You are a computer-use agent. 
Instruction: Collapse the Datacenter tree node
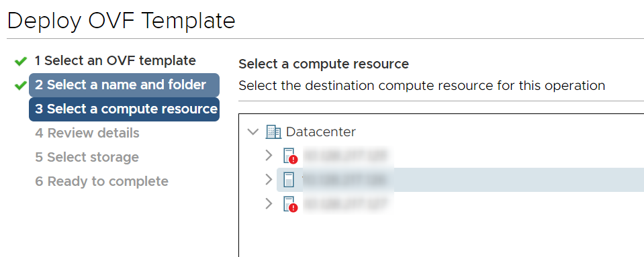click(253, 132)
